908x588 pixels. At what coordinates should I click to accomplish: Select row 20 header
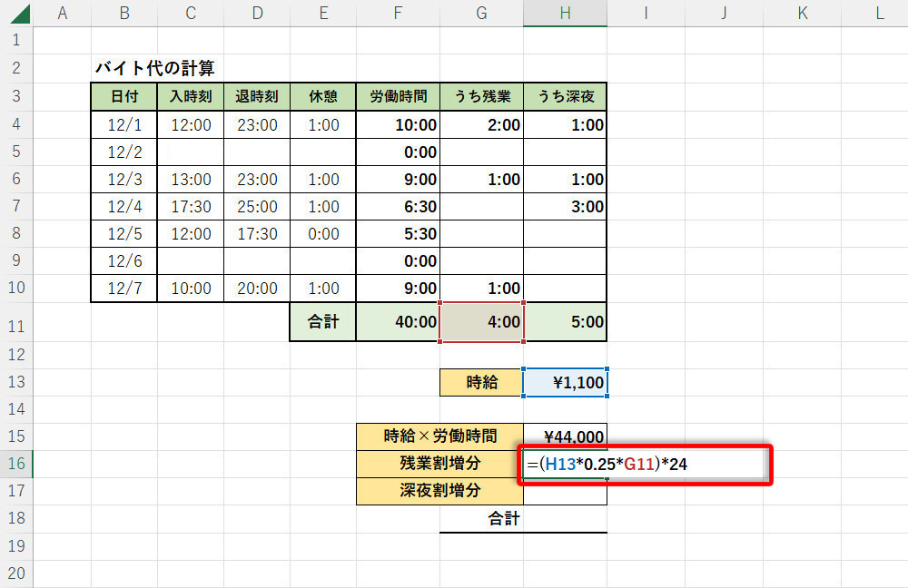(x=16, y=573)
